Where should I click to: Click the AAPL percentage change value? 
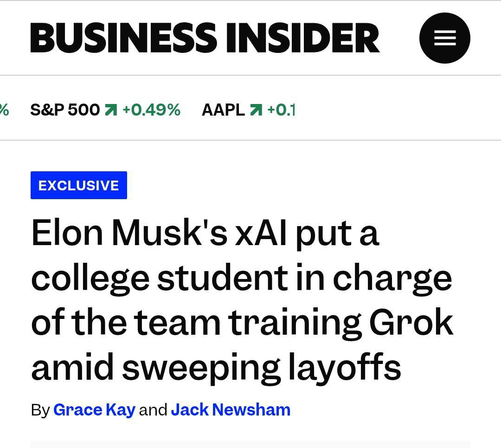281,110
